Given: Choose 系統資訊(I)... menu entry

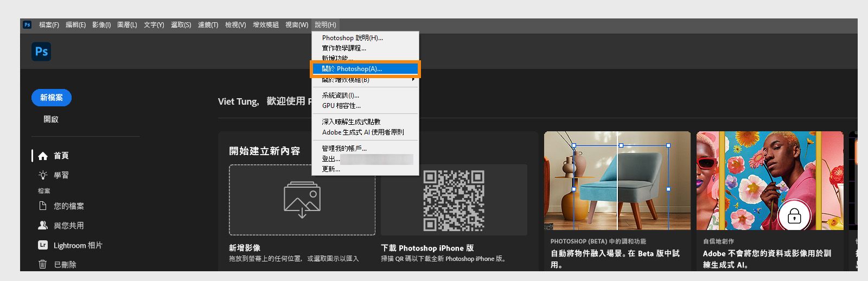Looking at the screenshot, I should 365,95.
